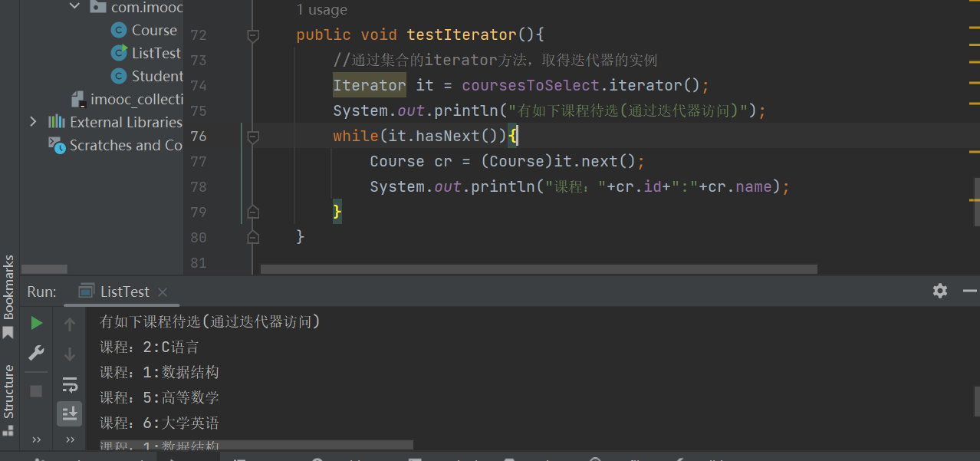This screenshot has width=980, height=461.
Task: Expand the External Libraries node
Action: (33, 122)
